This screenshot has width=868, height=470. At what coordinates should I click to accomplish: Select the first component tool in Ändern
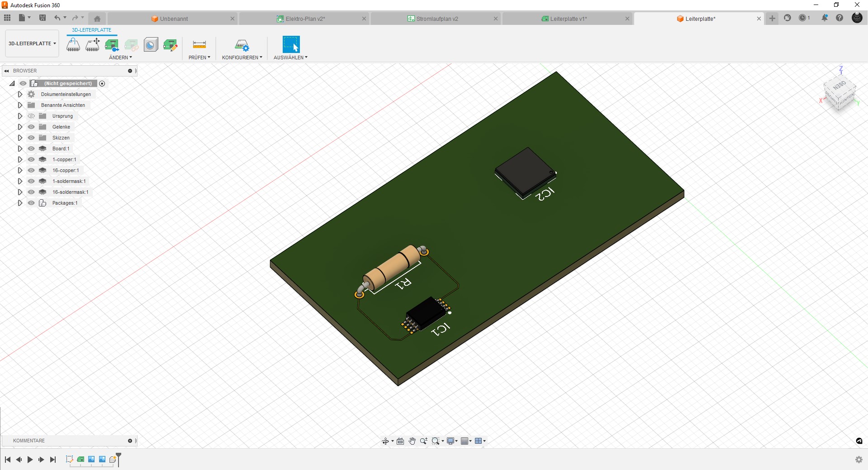(x=73, y=44)
